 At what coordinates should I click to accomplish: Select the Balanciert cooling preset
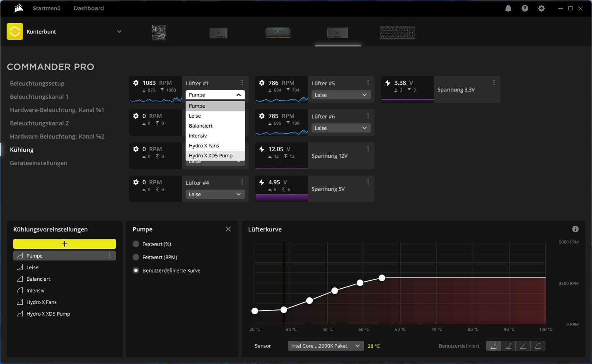click(x=65, y=279)
